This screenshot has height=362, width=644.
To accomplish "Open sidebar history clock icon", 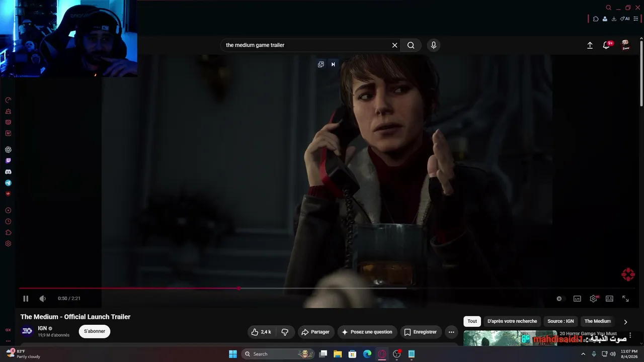I will 8,222.
